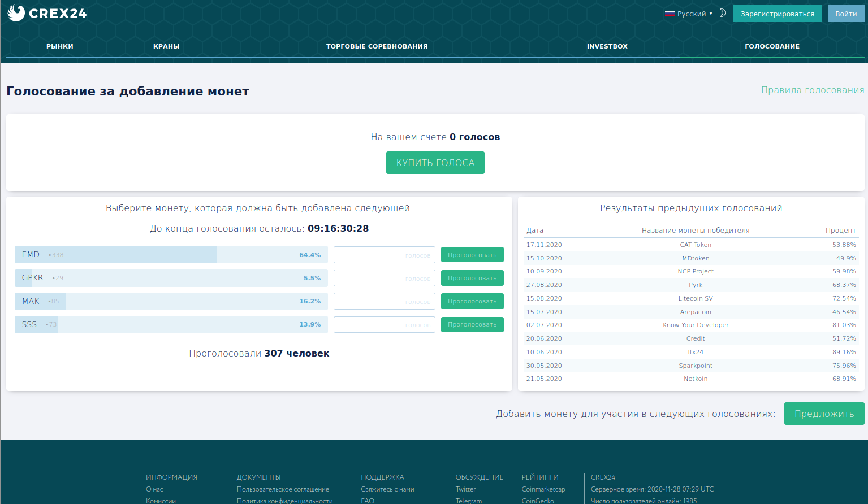Click the Процент column header
Screen dimensions: 868x504
pos(841,231)
